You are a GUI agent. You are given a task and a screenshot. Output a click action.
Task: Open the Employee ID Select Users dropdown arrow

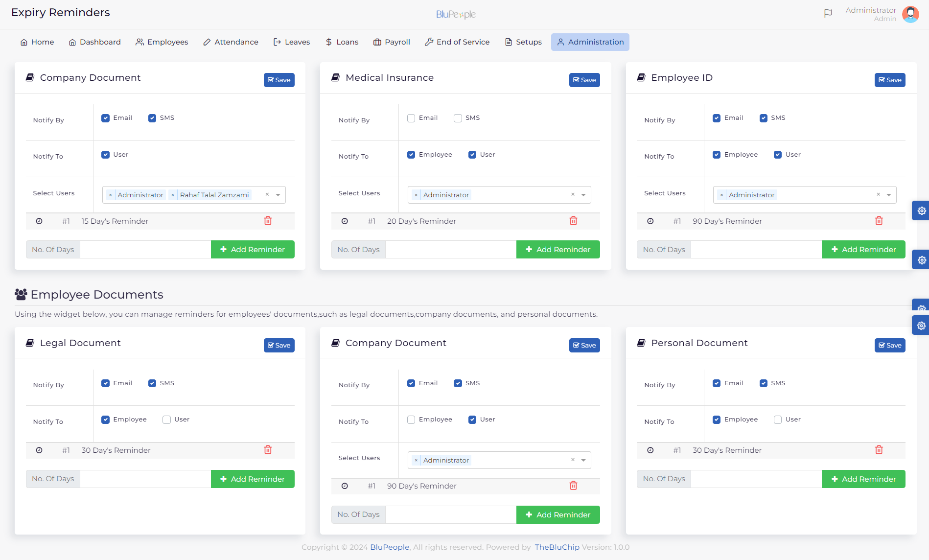point(889,195)
